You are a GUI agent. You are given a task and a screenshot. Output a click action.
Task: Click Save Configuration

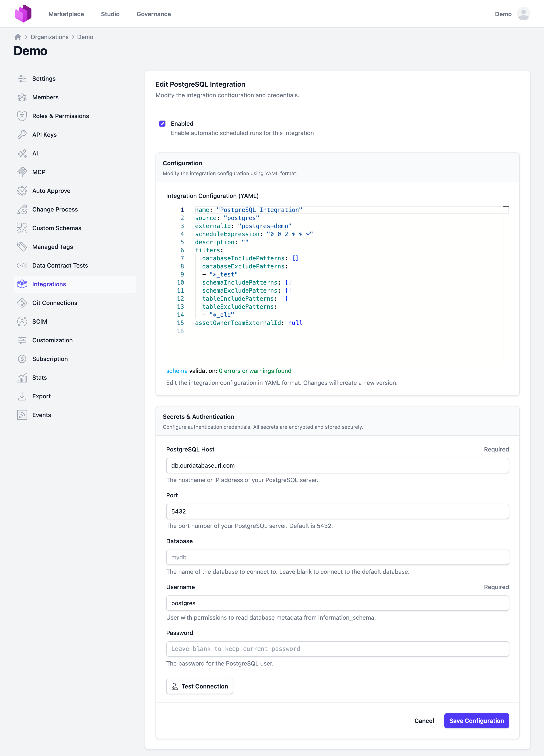(x=476, y=721)
